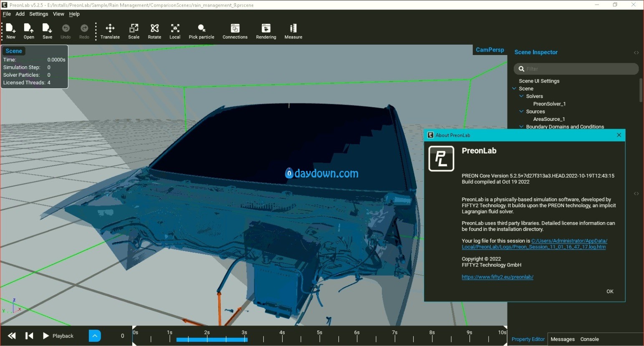Restore down the PreonLab window
Viewport: 644px width, 346px height.
point(615,5)
